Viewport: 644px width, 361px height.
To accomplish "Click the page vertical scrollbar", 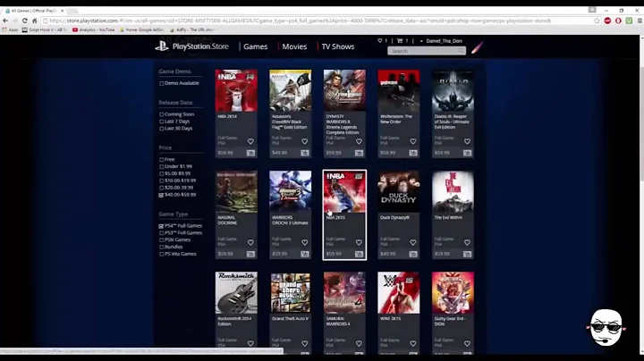I will (x=640, y=193).
